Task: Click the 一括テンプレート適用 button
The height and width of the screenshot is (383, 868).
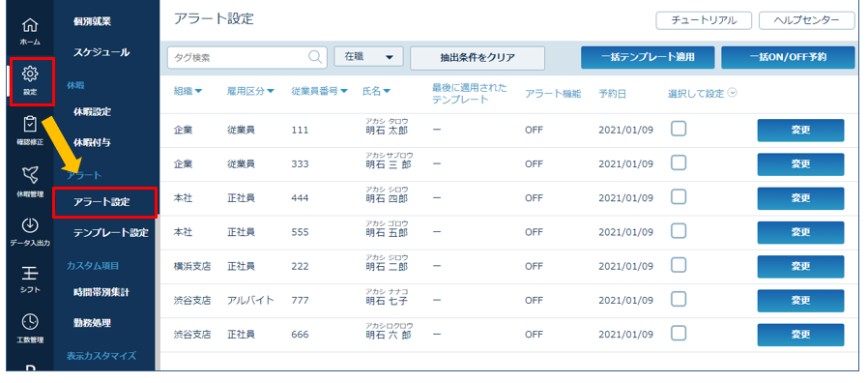Action: click(648, 57)
